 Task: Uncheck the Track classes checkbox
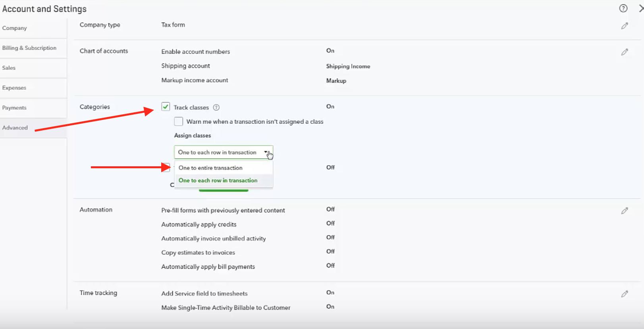pyautogui.click(x=166, y=107)
